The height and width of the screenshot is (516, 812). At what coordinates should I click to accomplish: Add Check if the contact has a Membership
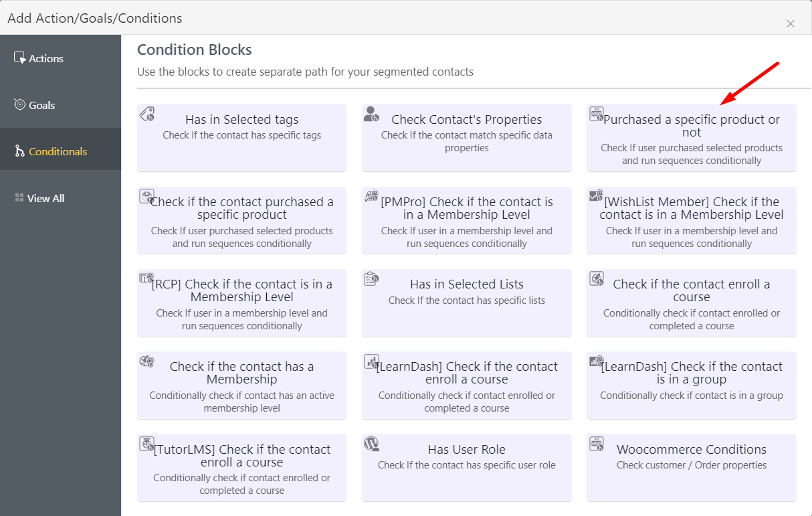[241, 385]
